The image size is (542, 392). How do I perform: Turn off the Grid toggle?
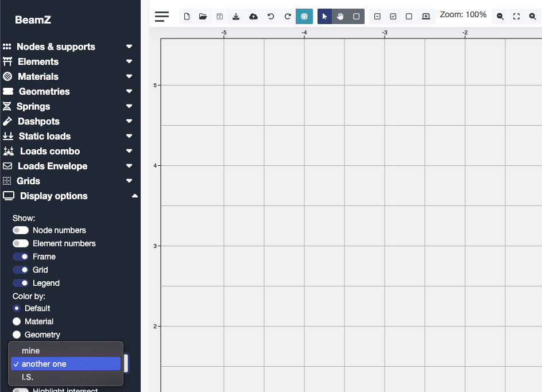point(21,270)
